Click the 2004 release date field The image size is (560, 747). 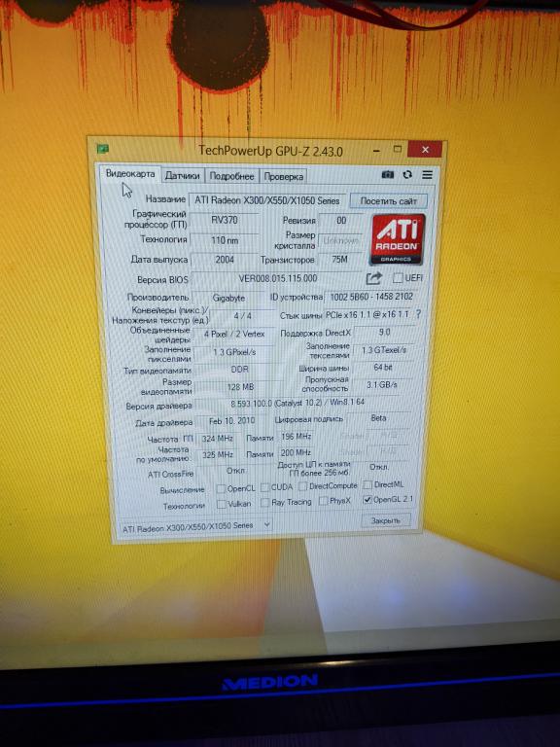[225, 260]
